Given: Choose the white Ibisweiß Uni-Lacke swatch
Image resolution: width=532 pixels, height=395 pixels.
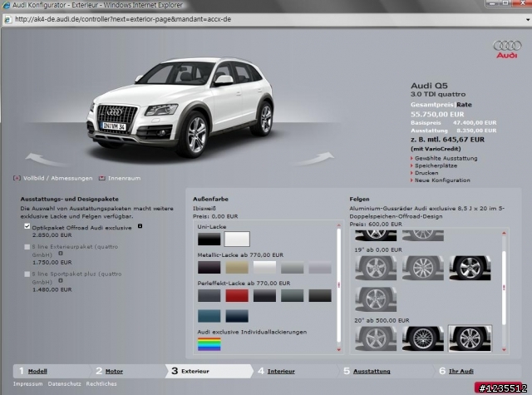Looking at the screenshot, I should (237, 239).
